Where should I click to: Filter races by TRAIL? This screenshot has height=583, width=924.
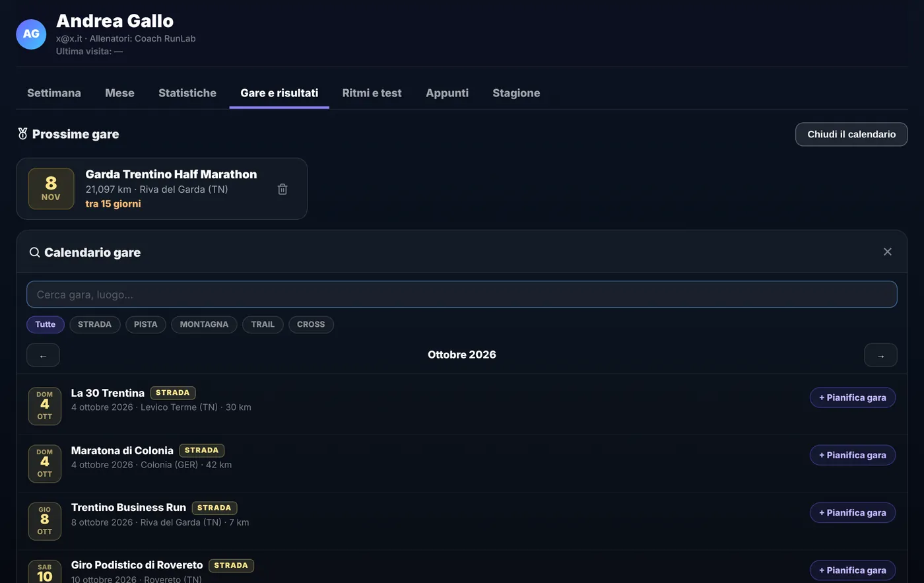[263, 324]
